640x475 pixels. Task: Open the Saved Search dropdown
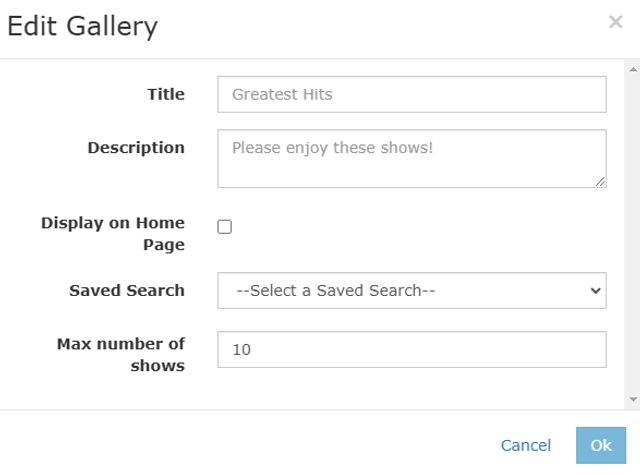click(x=411, y=291)
